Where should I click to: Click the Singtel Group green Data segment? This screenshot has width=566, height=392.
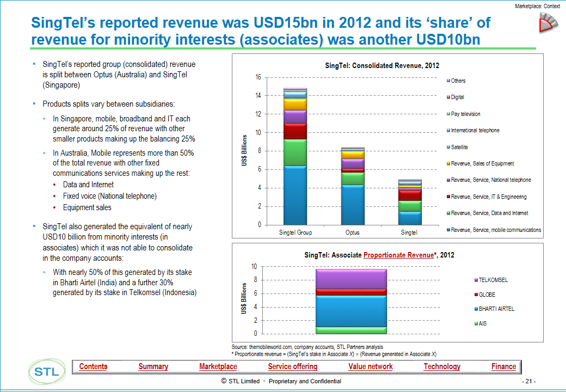[x=295, y=152]
